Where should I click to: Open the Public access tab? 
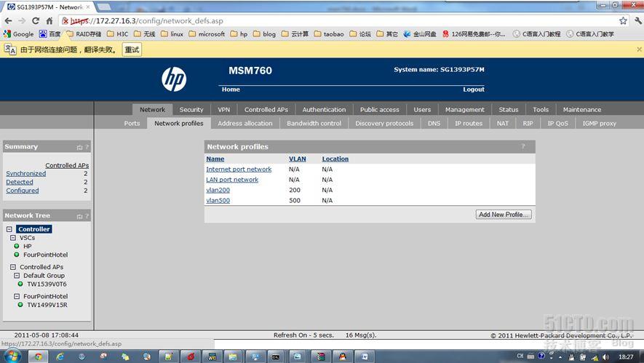[380, 110]
